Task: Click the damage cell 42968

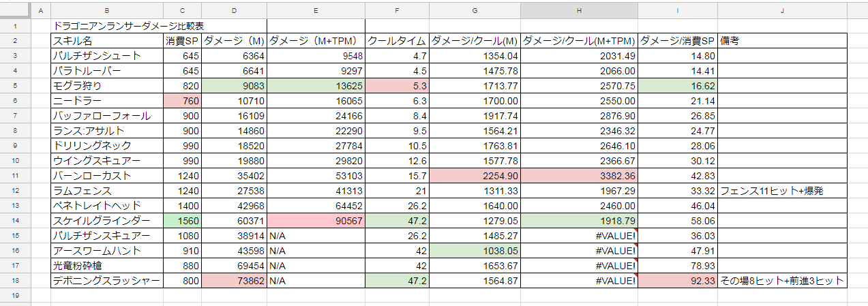Action: pyautogui.click(x=234, y=206)
